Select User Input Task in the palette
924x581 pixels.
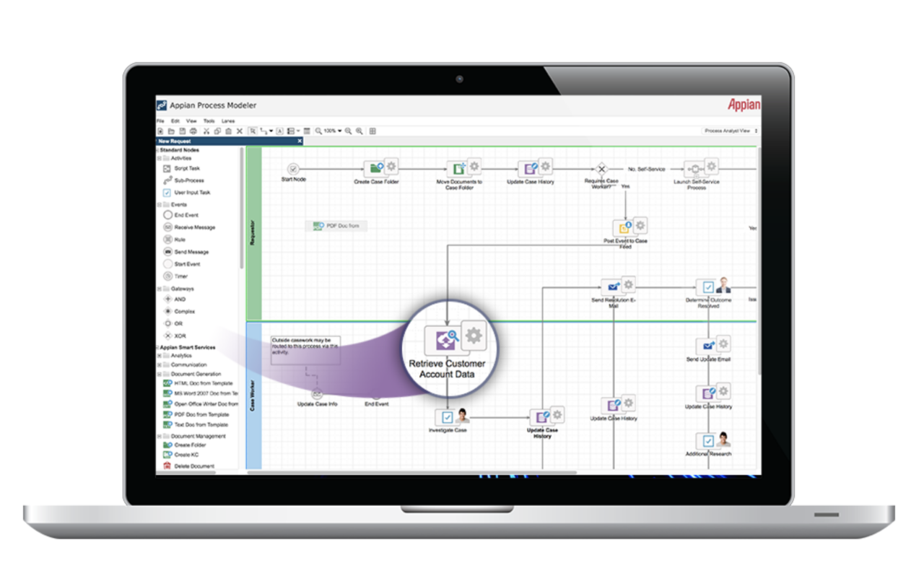coord(187,193)
